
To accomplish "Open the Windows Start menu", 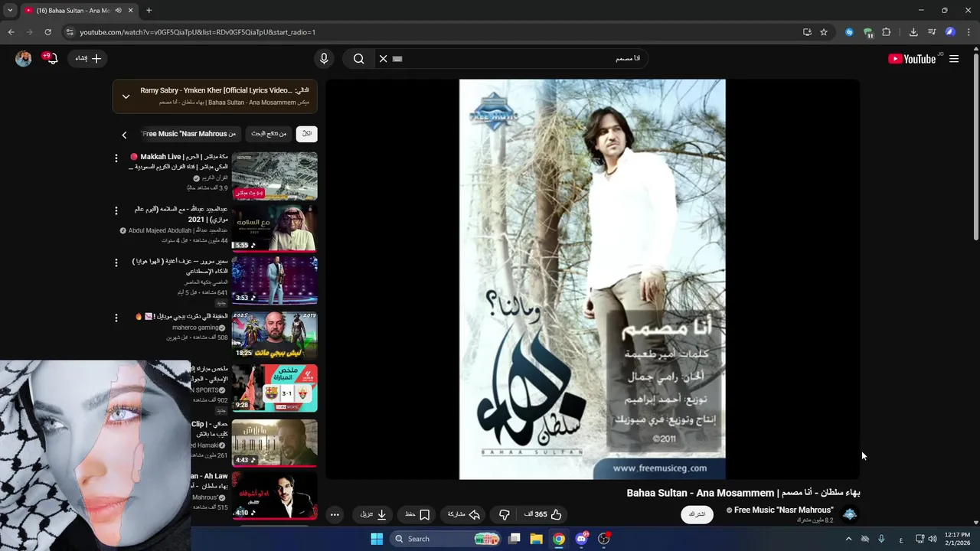I will [377, 539].
